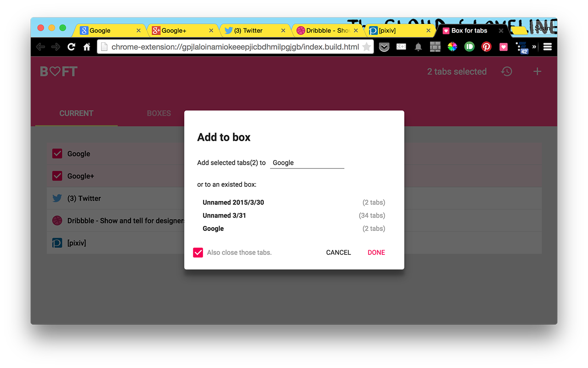Select the existing Google box

click(294, 229)
